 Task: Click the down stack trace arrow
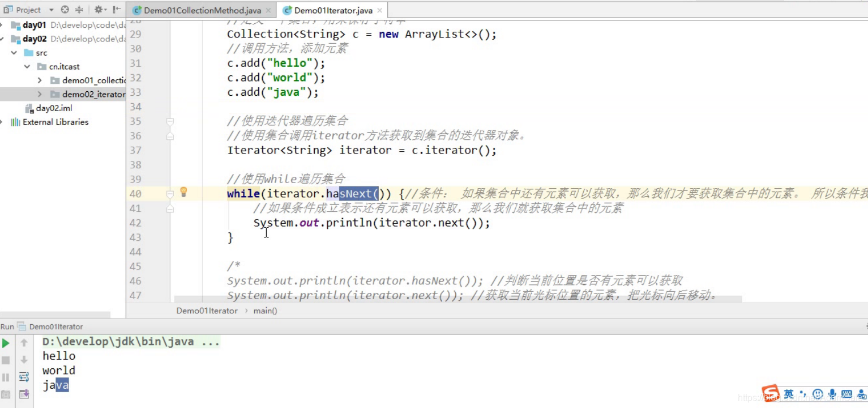click(x=24, y=360)
